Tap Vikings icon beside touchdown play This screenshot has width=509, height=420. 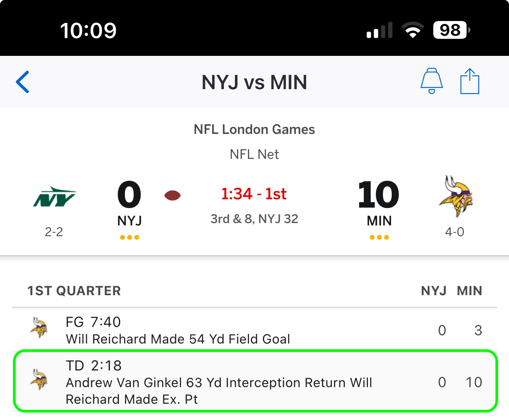click(x=39, y=379)
